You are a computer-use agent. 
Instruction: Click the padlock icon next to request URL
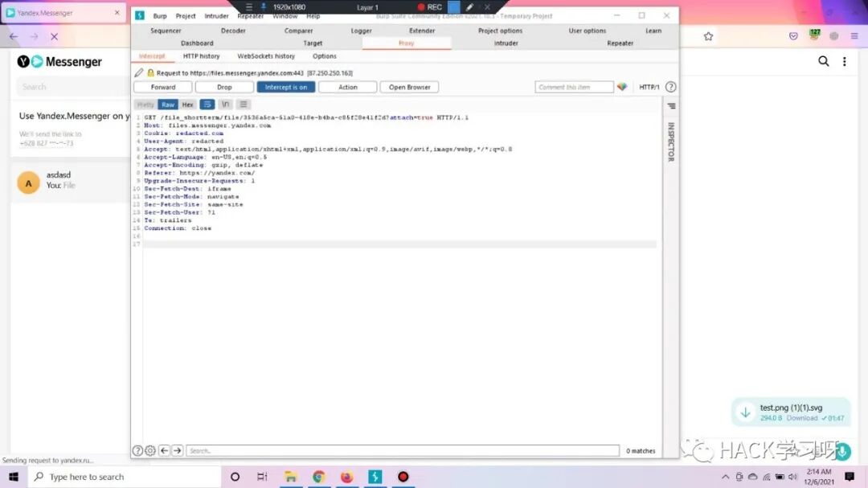[150, 72]
